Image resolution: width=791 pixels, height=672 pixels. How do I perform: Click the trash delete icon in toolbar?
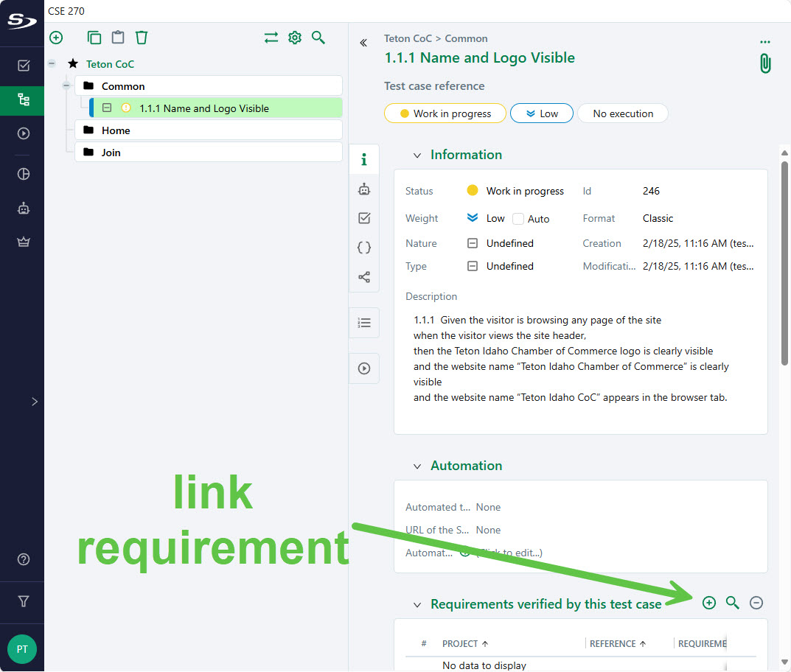[142, 38]
